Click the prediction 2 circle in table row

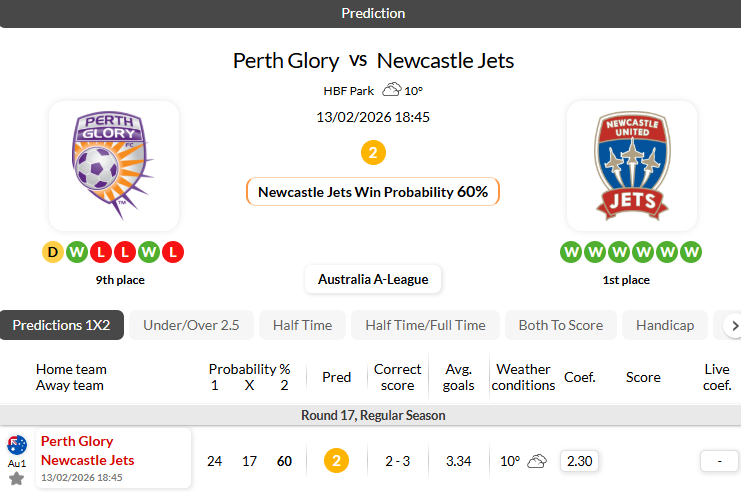(x=337, y=461)
